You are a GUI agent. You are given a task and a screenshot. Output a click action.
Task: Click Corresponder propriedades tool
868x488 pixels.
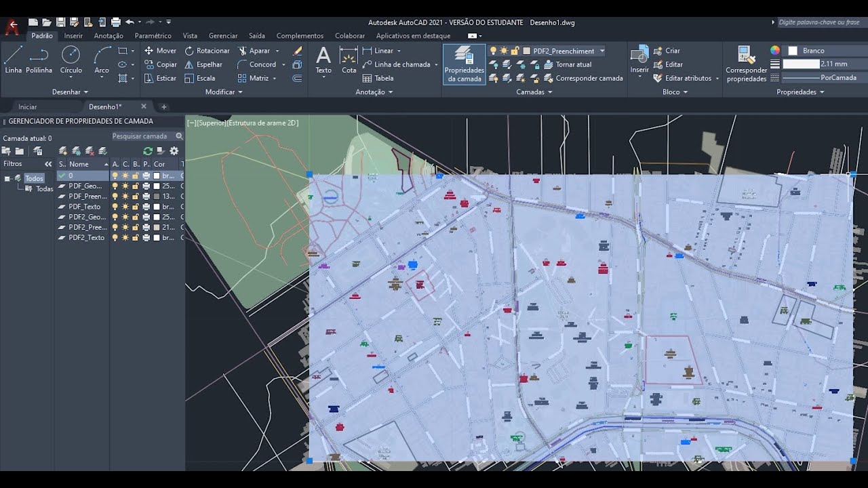click(x=746, y=64)
